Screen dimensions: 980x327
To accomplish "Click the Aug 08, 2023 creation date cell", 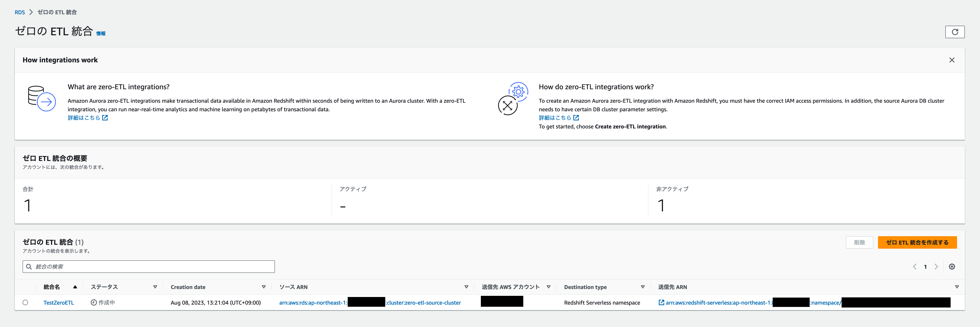I will click(x=216, y=303).
